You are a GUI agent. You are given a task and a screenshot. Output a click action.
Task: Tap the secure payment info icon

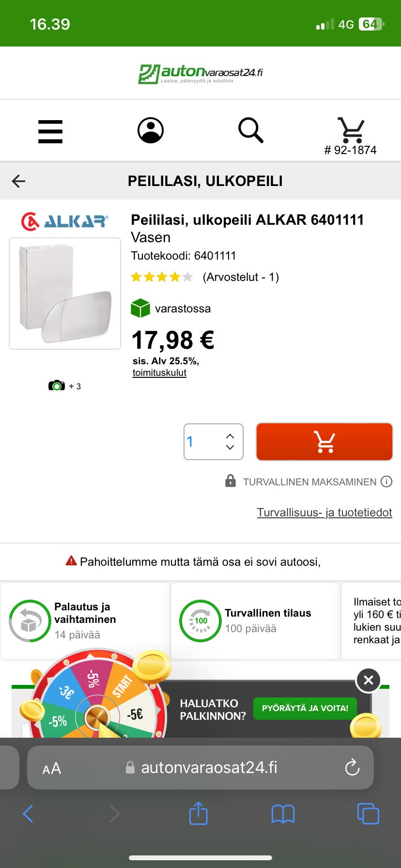point(386,481)
